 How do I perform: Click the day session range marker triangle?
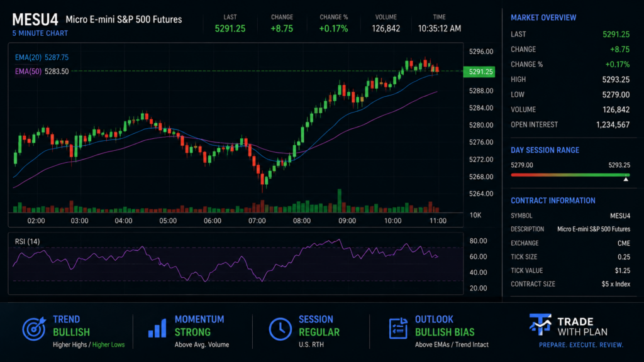(x=626, y=179)
